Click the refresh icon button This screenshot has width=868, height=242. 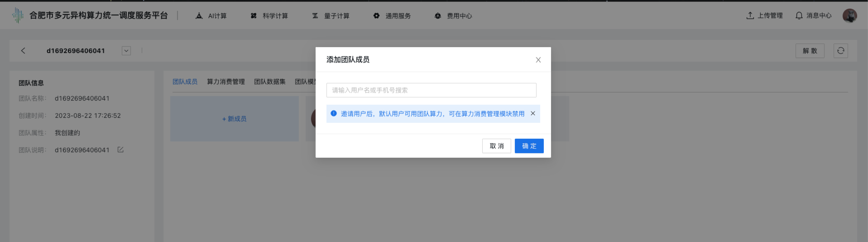[x=840, y=51]
